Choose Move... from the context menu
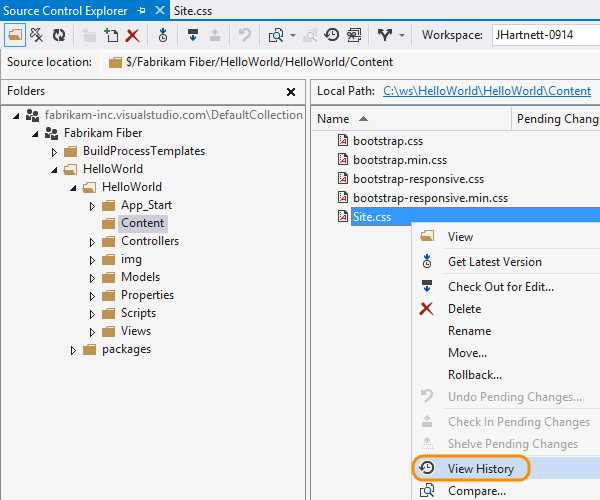Viewport: 600px width, 500px height. point(467,353)
